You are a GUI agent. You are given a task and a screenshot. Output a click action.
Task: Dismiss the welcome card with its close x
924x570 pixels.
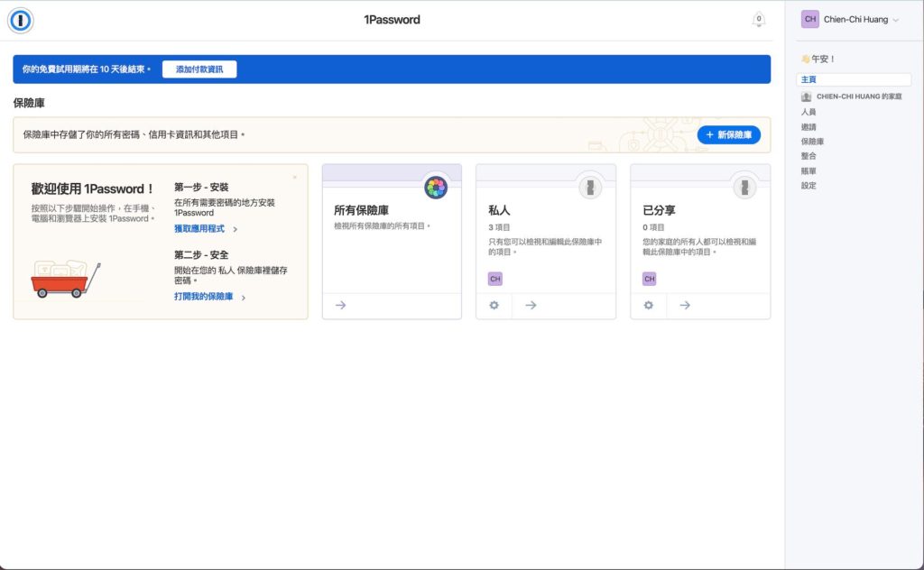pyautogui.click(x=295, y=178)
